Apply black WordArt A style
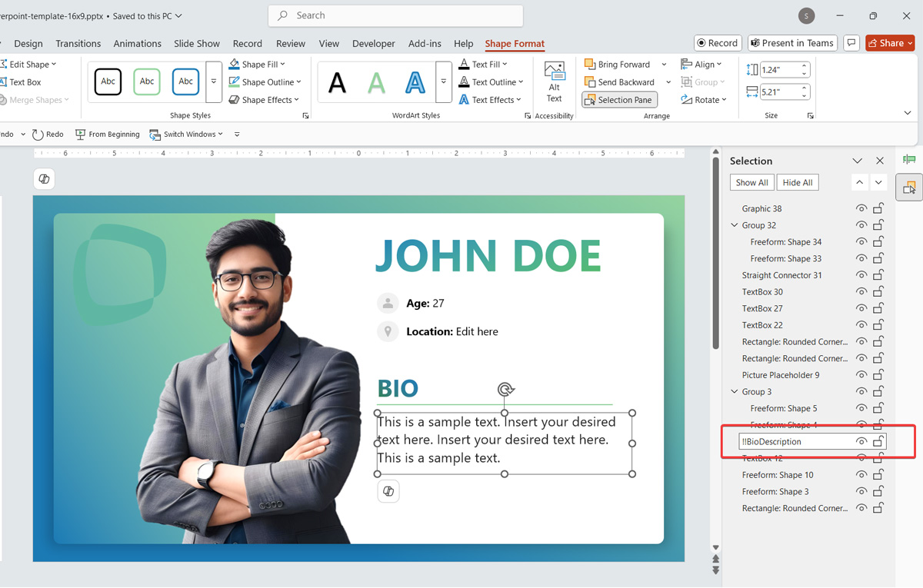The height and width of the screenshot is (588, 923). [x=337, y=81]
